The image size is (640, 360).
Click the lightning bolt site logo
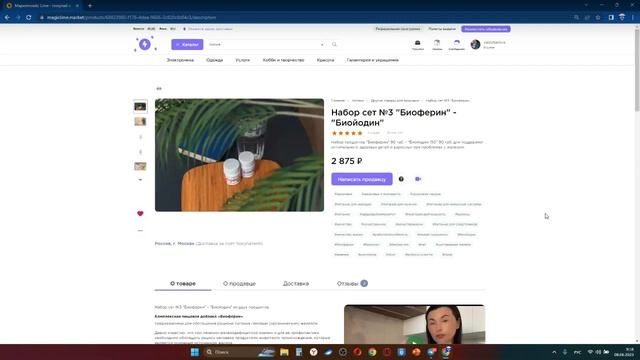tap(145, 44)
